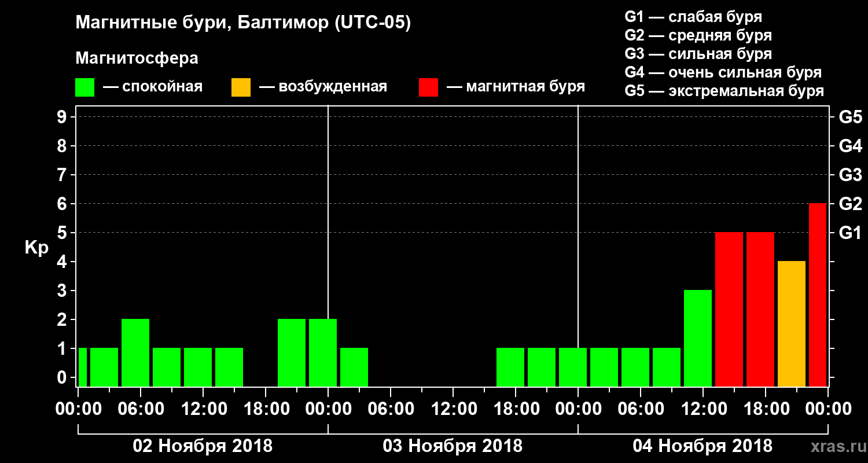Click the '04 Ноября 2018' date label
868x463 pixels.
click(703, 446)
